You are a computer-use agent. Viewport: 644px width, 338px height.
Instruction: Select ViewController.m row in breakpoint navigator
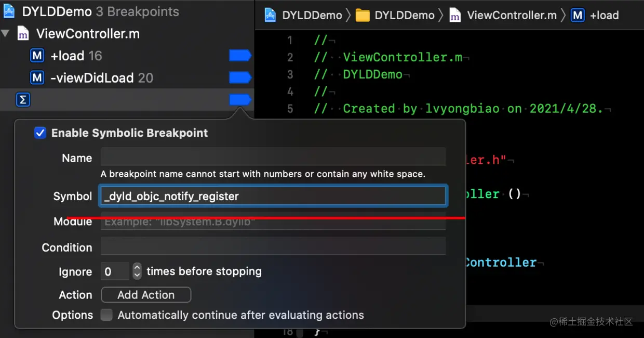coord(127,34)
